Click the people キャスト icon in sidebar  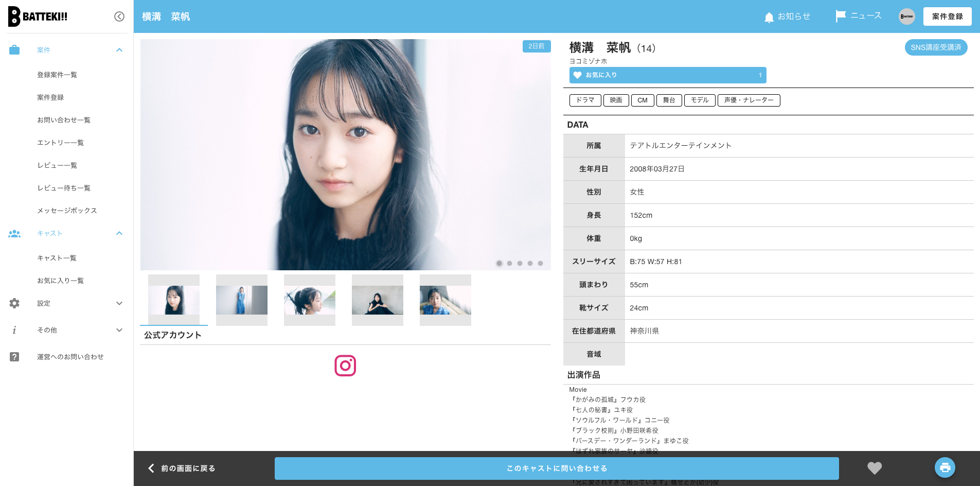click(14, 233)
